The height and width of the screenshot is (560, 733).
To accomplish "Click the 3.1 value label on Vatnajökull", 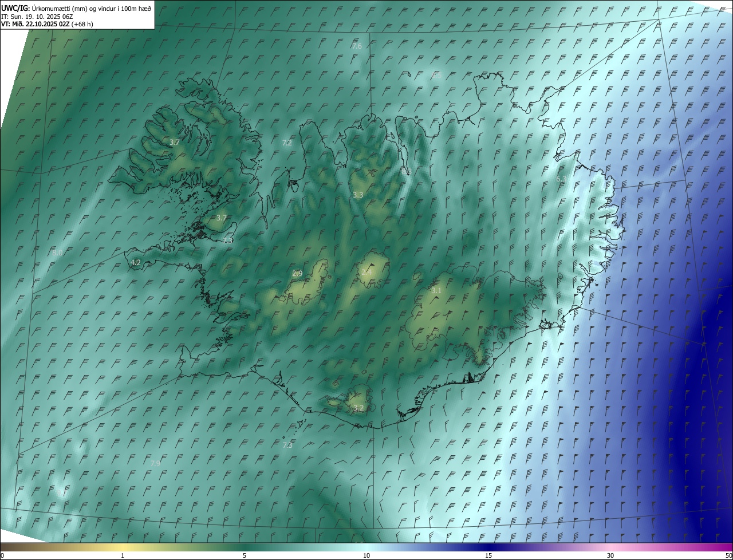I will coord(436,291).
